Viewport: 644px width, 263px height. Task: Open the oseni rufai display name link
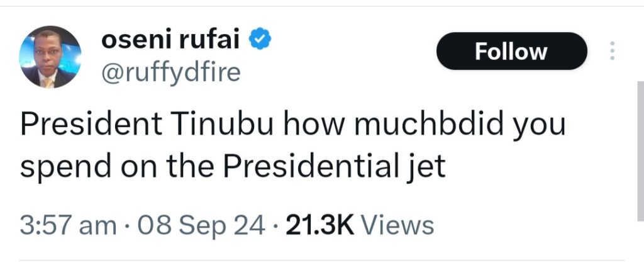tap(172, 41)
